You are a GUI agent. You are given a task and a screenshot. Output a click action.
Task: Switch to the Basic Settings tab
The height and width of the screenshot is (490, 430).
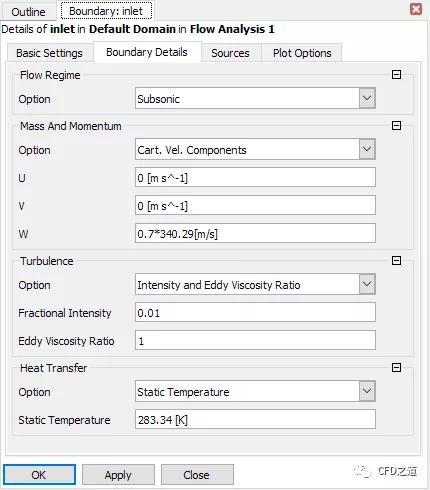[50, 53]
